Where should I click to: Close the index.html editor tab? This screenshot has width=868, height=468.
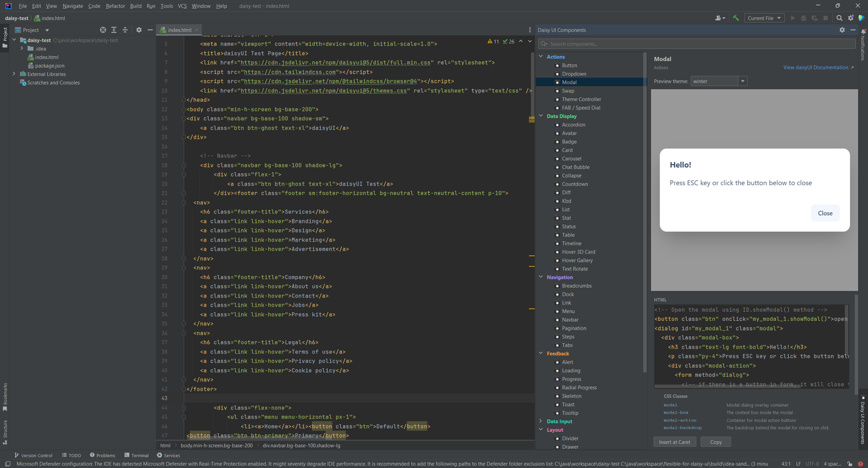[197, 30]
